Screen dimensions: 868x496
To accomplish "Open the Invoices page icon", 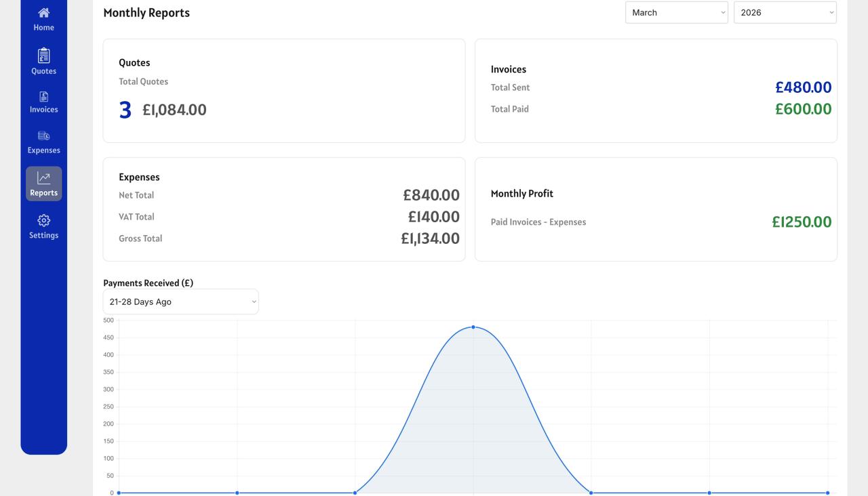I will (43, 97).
